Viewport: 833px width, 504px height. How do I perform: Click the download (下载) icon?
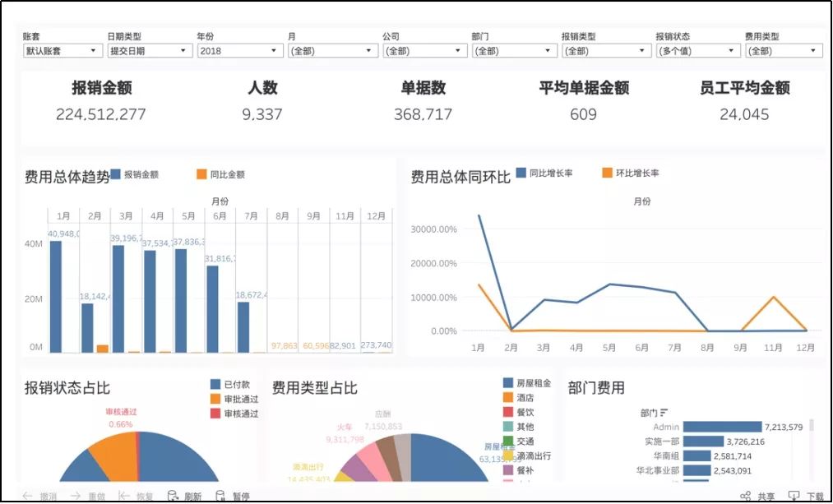tap(794, 496)
